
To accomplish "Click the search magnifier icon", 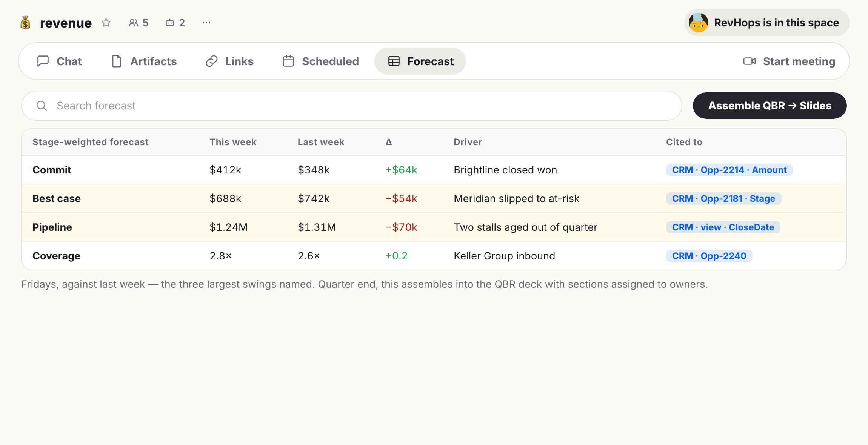I will (42, 106).
